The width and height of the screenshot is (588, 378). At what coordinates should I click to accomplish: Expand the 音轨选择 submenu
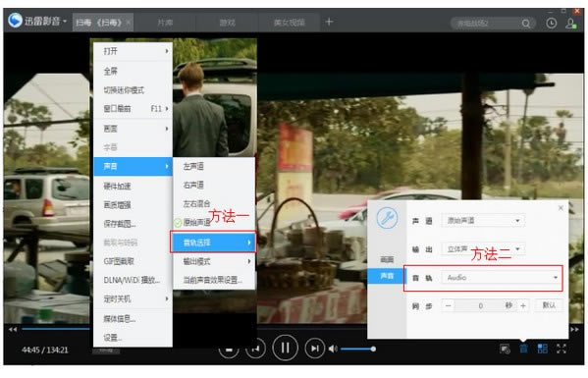pos(214,243)
